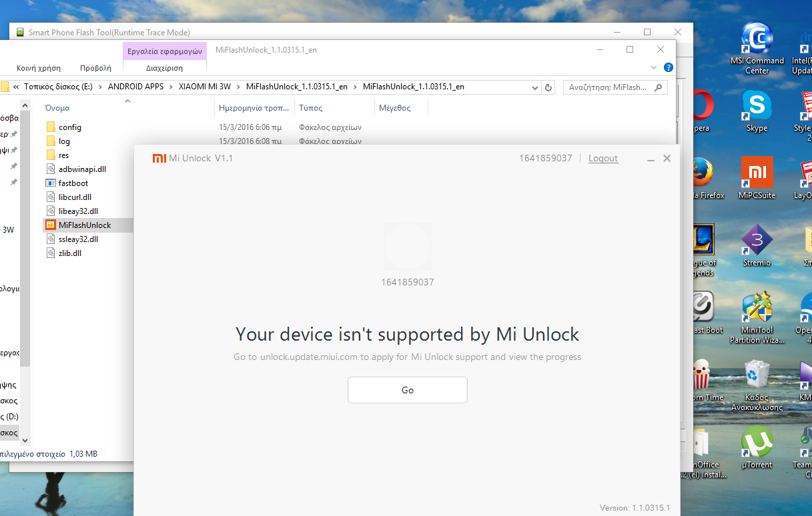Image resolution: width=812 pixels, height=516 pixels.
Task: Select the zlib.dll file
Action: (x=63, y=253)
